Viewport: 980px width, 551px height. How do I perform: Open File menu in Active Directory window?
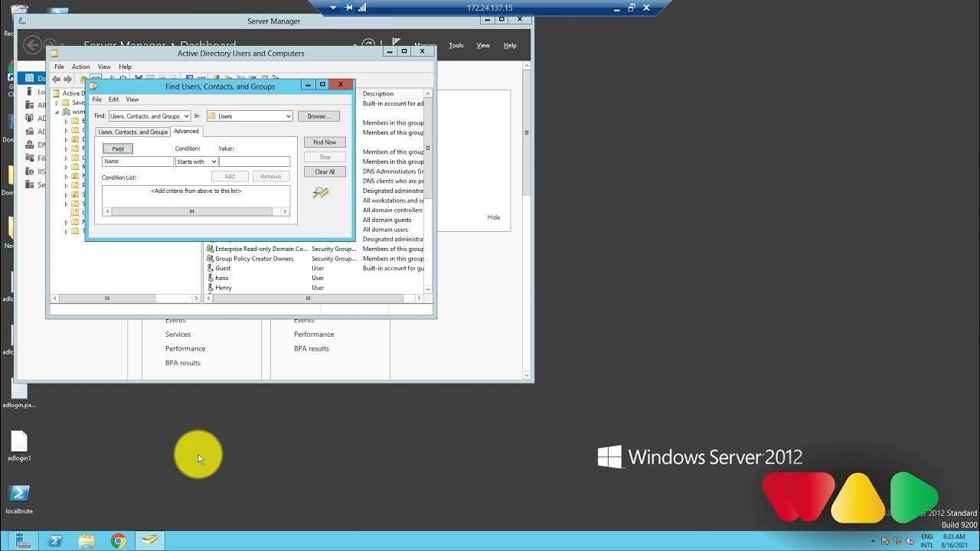pos(59,67)
